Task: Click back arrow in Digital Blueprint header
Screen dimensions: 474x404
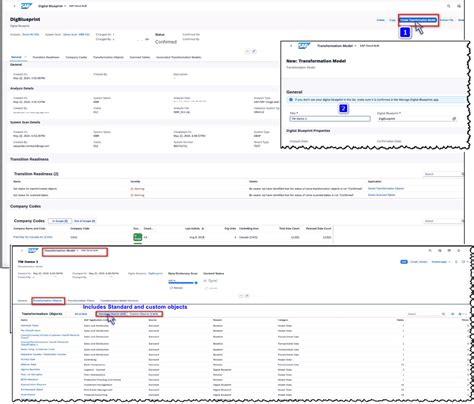Action: [14, 6]
